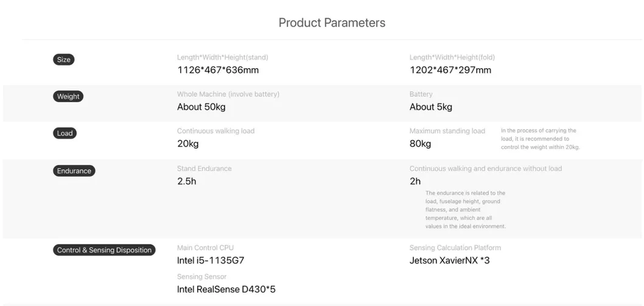
Task: Click the fold dimensions value 1202*467*297mm
Action: [450, 70]
